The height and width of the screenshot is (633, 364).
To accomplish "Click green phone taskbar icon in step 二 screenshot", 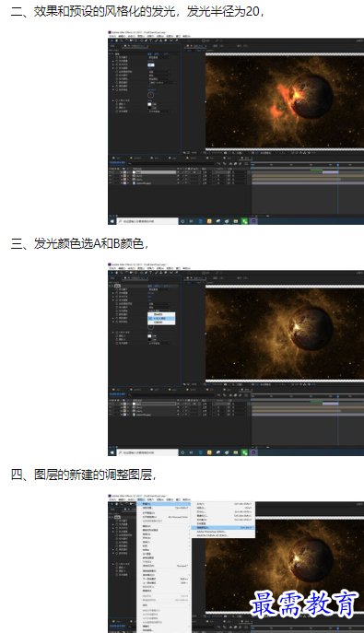I will (x=244, y=221).
